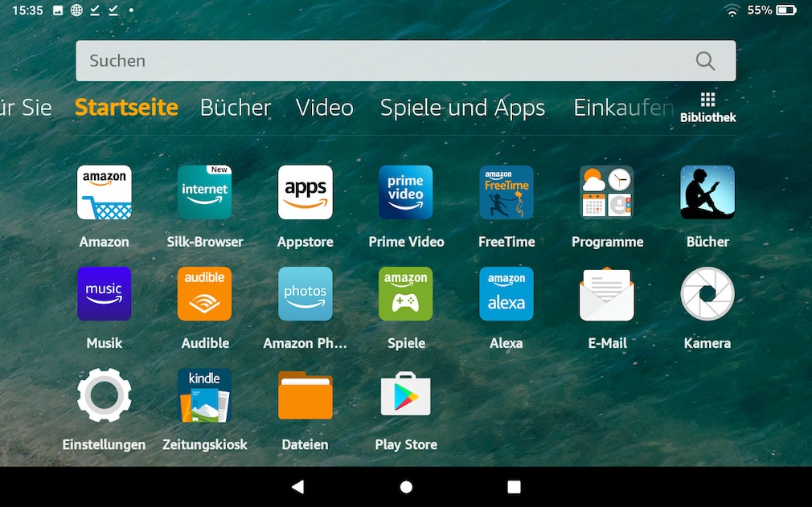Tap the globe notification icon

coord(76,10)
